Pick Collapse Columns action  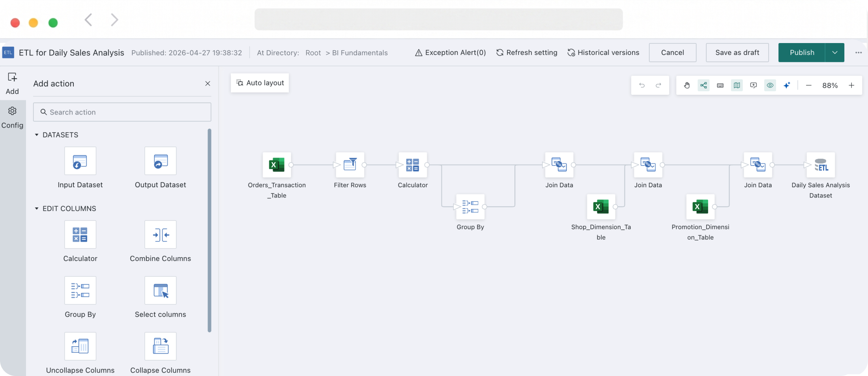[x=160, y=346]
